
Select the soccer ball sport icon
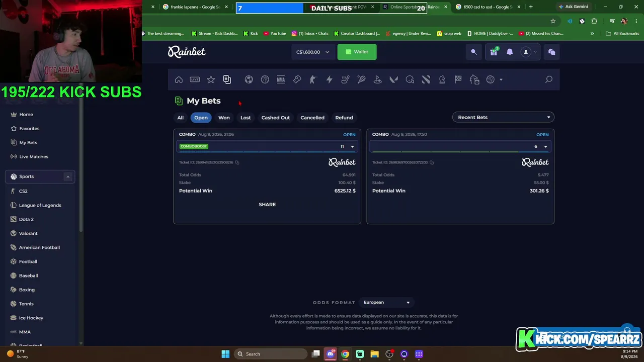pyautogui.click(x=249, y=79)
